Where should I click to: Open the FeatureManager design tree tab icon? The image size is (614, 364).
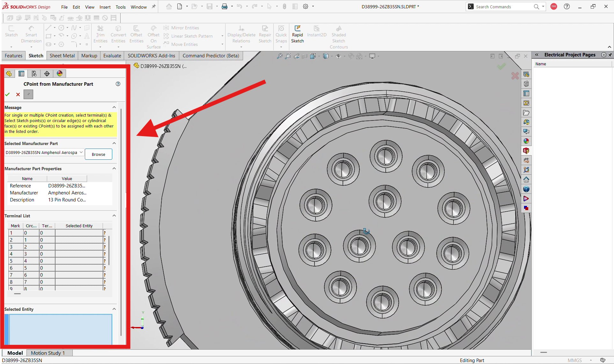pyautogui.click(x=9, y=74)
